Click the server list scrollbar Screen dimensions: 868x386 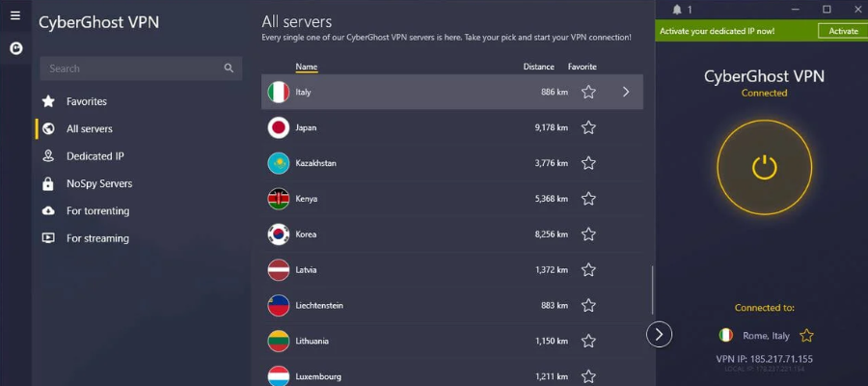click(653, 289)
